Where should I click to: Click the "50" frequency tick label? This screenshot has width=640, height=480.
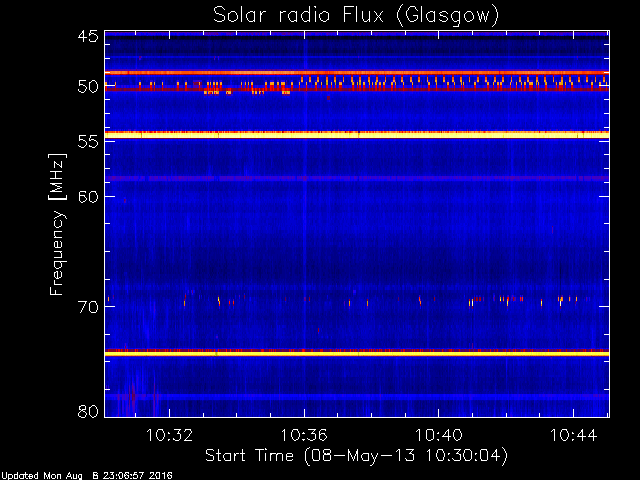88,87
